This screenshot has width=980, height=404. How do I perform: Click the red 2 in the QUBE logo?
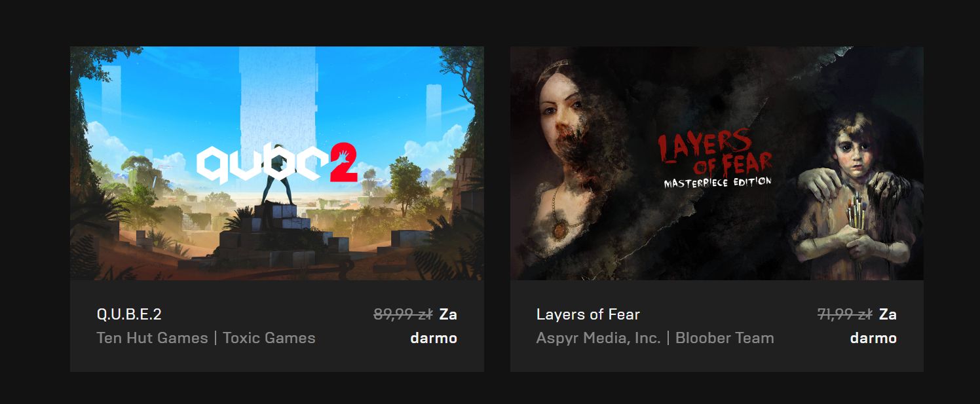[342, 165]
